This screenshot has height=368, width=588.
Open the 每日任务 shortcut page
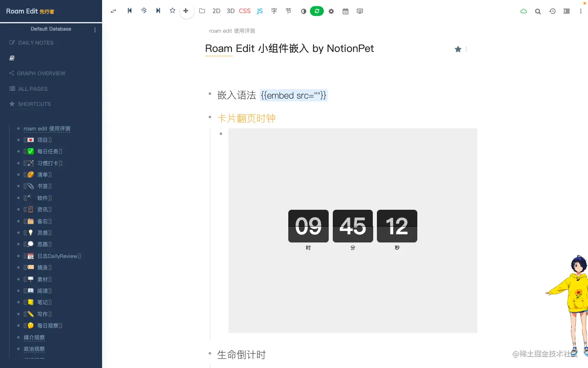click(43, 151)
